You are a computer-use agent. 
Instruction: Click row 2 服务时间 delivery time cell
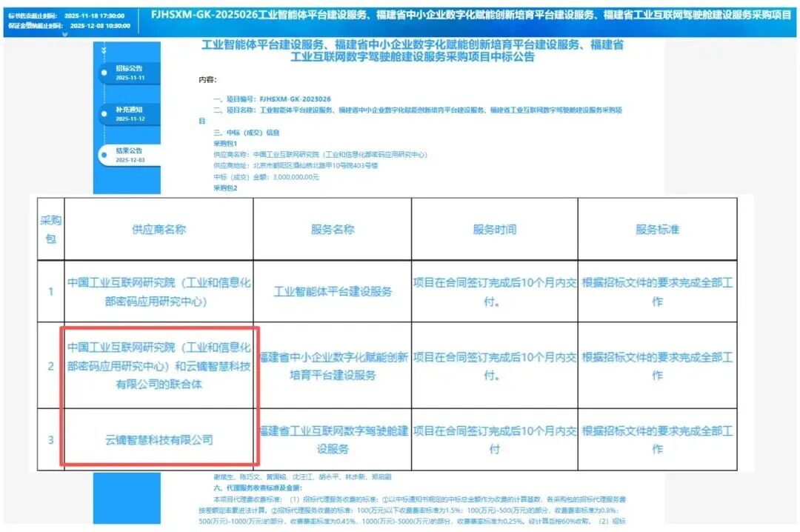pos(494,365)
